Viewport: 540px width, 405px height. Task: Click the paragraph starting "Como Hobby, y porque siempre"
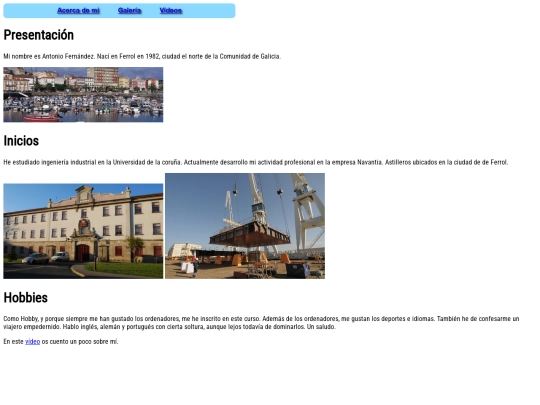coord(261,323)
